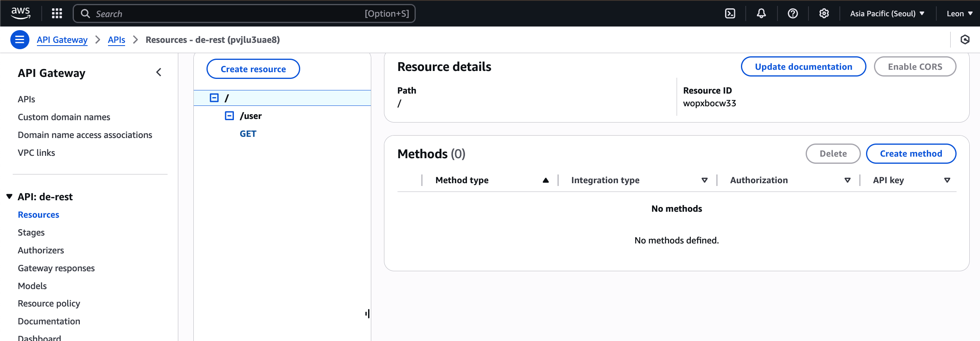Go to Stages in the sidebar
Viewport: 980px width, 341px height.
point(31,232)
